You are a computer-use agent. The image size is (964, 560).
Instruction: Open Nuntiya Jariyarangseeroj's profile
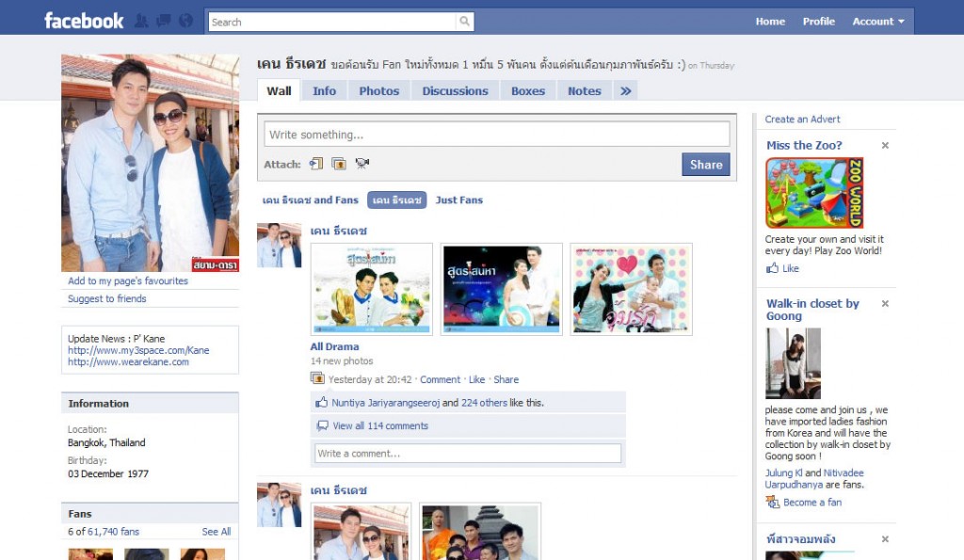(x=385, y=403)
